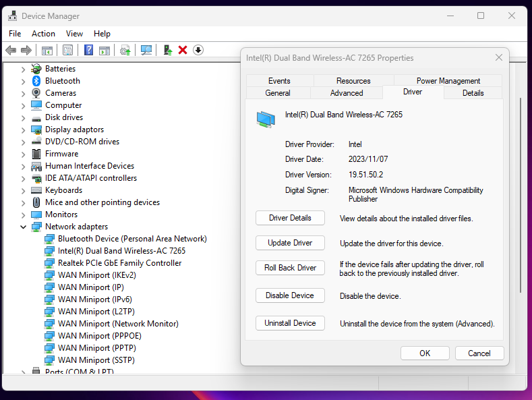
Task: Expand the Bluetooth node
Action: (x=23, y=82)
